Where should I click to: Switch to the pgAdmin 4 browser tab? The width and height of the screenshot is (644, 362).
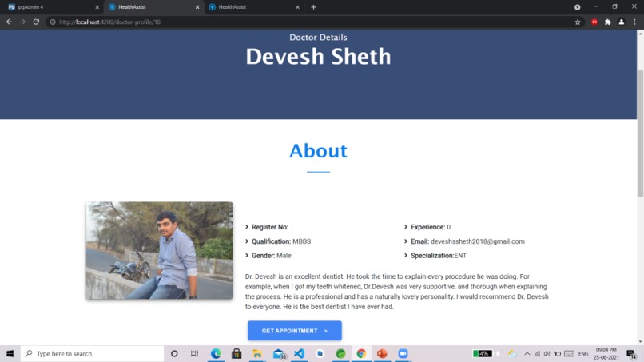coord(52,7)
